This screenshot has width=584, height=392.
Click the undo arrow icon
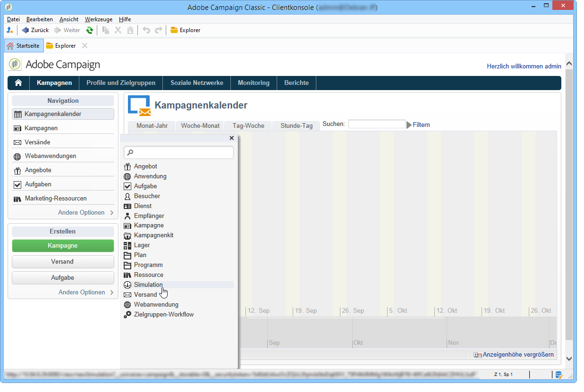pos(146,30)
